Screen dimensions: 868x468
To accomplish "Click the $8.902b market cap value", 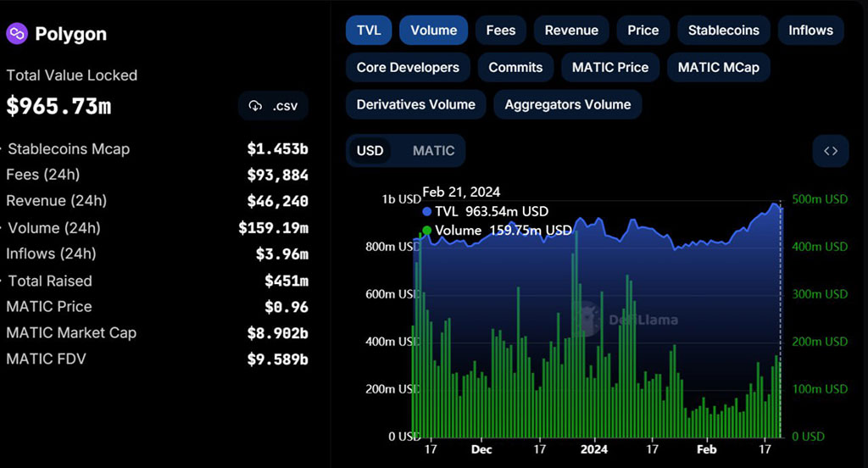I will (278, 333).
